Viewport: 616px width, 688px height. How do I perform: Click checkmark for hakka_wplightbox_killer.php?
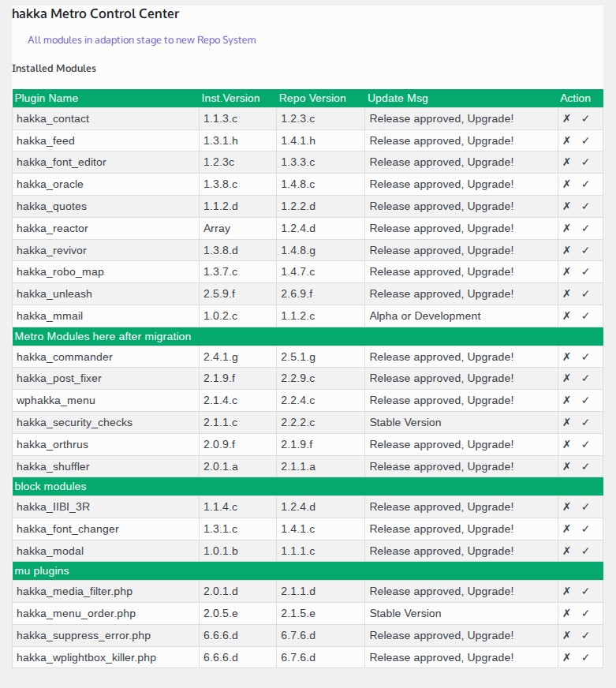(585, 657)
